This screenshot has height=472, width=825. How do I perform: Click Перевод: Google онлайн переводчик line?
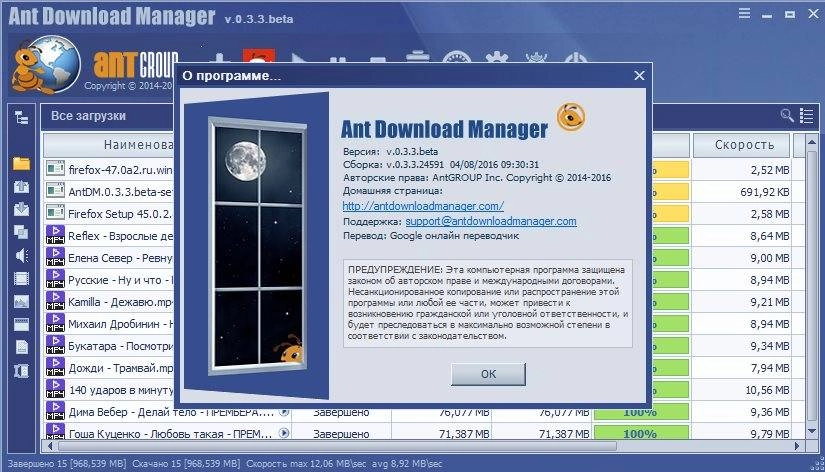tap(431, 236)
